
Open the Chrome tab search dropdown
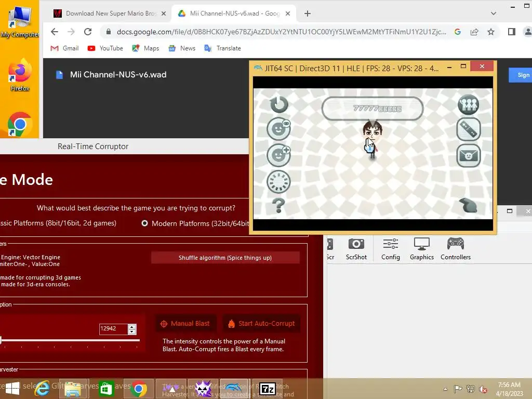click(494, 14)
